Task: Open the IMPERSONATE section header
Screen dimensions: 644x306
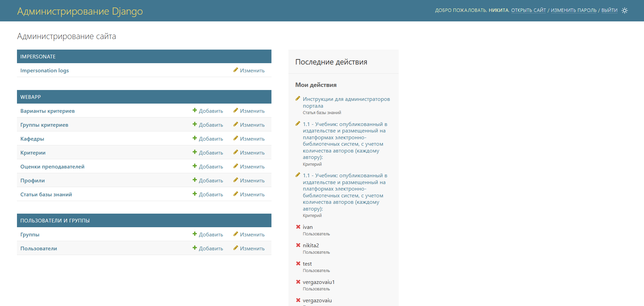Action: point(38,56)
